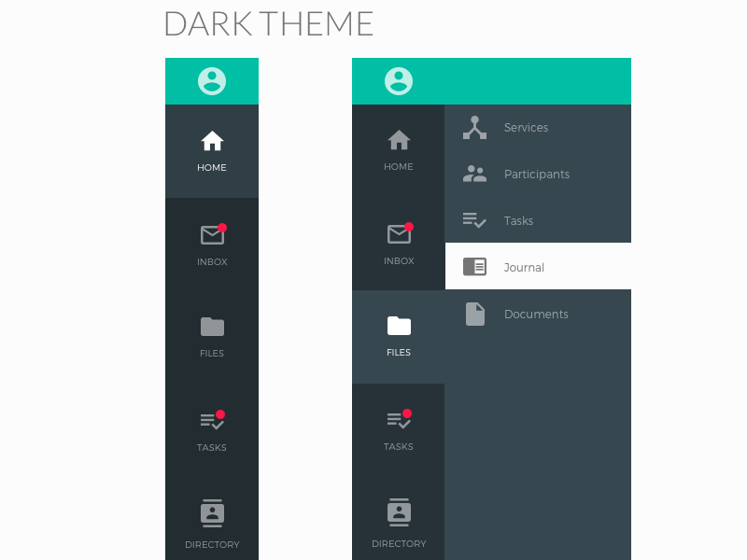Open the Inbox envelope in the expanded sidebar

[399, 232]
